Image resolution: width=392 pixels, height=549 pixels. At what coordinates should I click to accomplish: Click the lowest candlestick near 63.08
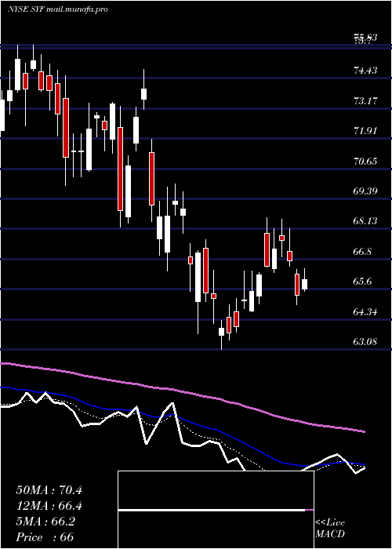tap(221, 334)
